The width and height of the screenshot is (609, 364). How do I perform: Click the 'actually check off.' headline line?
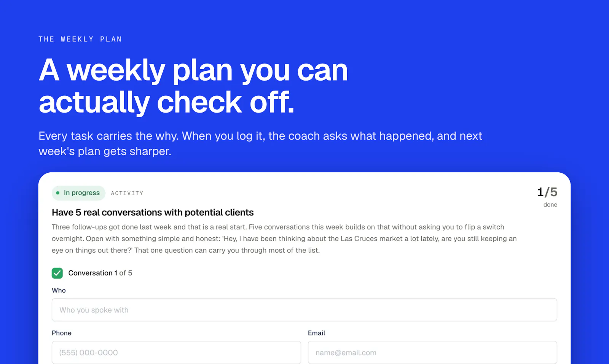166,102
